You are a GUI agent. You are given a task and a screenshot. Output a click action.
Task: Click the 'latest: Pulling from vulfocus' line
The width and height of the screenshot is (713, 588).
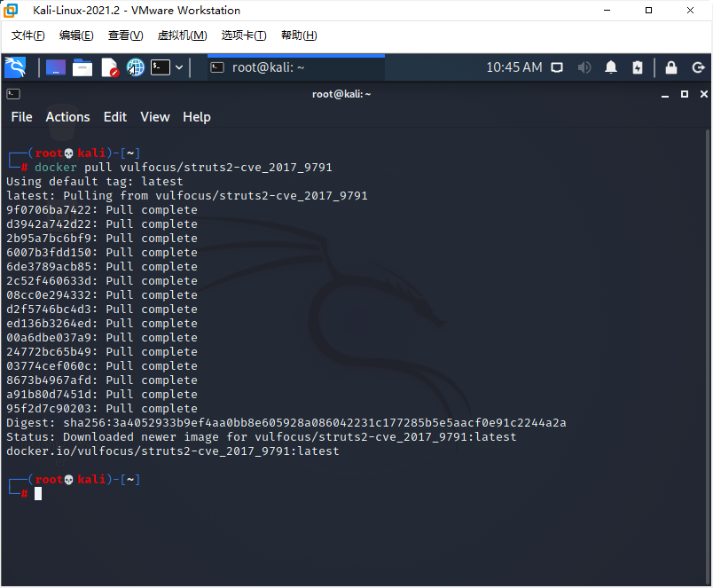(187, 195)
